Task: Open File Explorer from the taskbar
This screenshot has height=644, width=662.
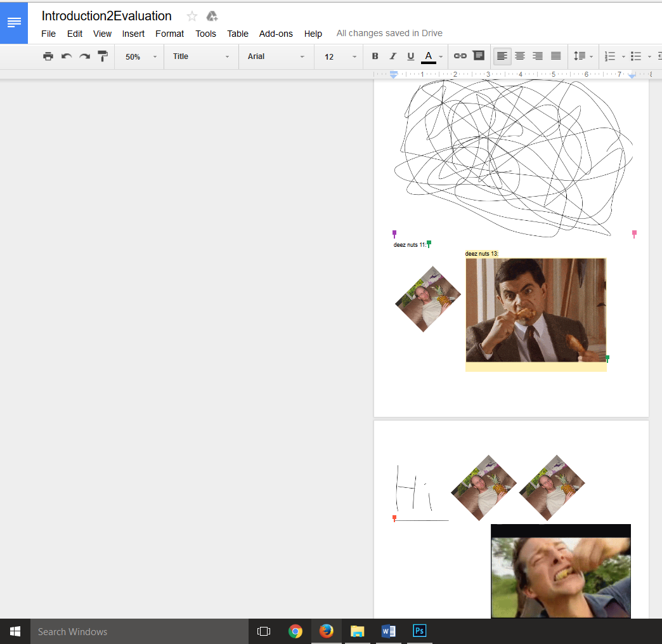Action: [357, 631]
